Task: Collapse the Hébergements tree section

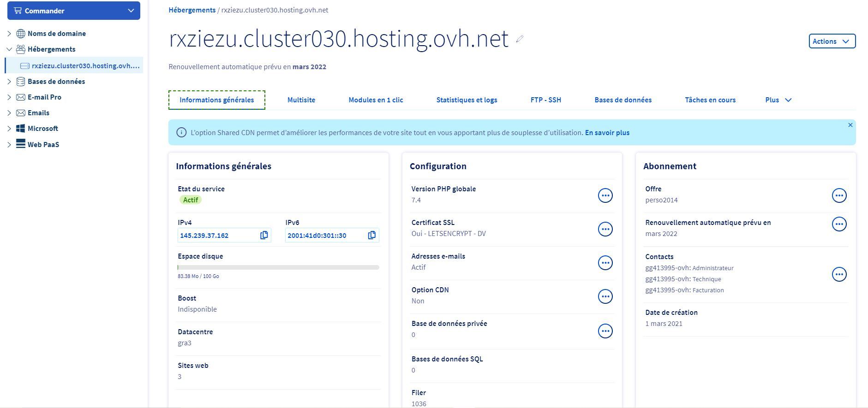Action: pos(9,49)
